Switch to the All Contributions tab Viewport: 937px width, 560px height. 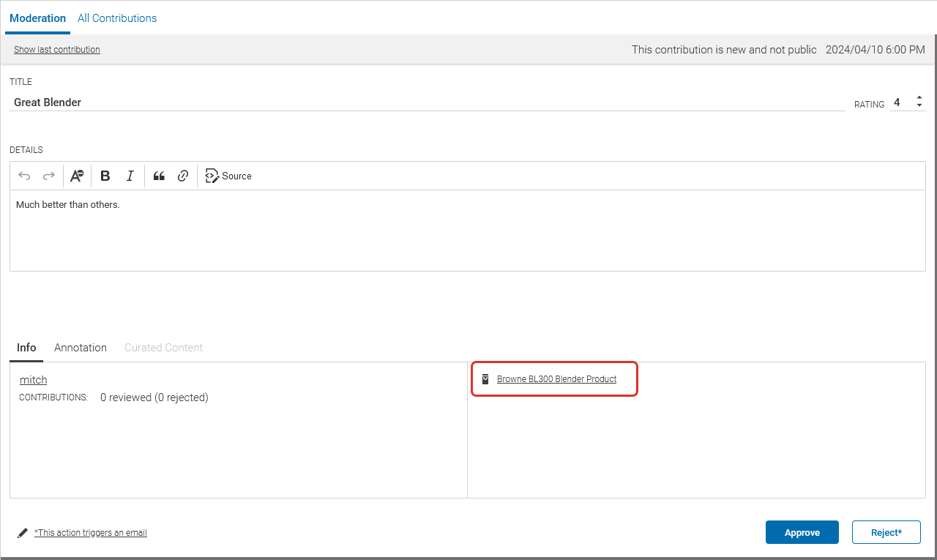coord(116,18)
